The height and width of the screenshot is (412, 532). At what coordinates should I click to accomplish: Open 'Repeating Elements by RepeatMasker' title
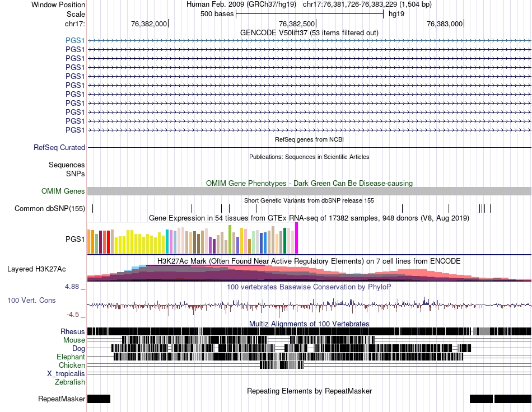(309, 391)
